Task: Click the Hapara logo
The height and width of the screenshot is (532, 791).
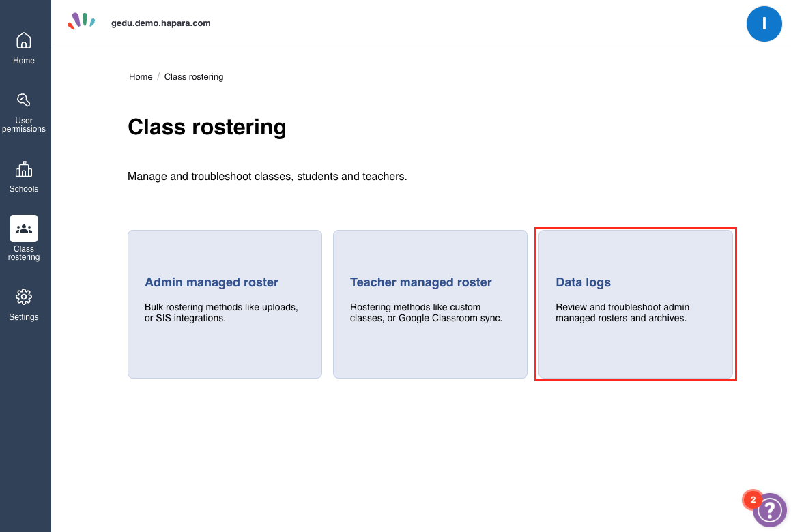Action: click(81, 21)
